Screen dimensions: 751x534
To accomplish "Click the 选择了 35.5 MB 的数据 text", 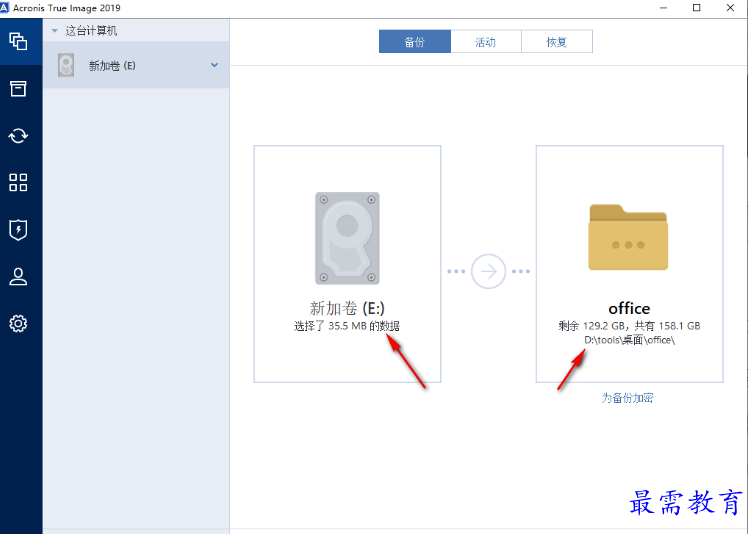I will click(347, 326).
